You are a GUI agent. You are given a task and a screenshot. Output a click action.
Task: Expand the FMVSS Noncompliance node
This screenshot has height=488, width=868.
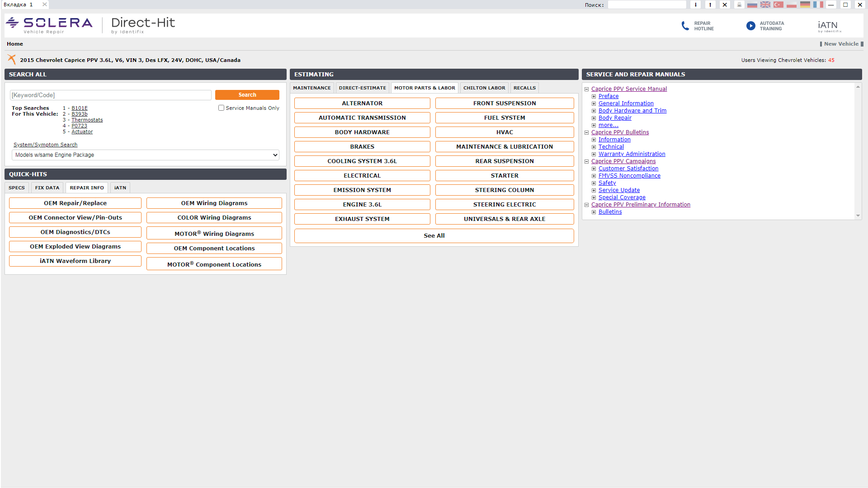pyautogui.click(x=594, y=176)
